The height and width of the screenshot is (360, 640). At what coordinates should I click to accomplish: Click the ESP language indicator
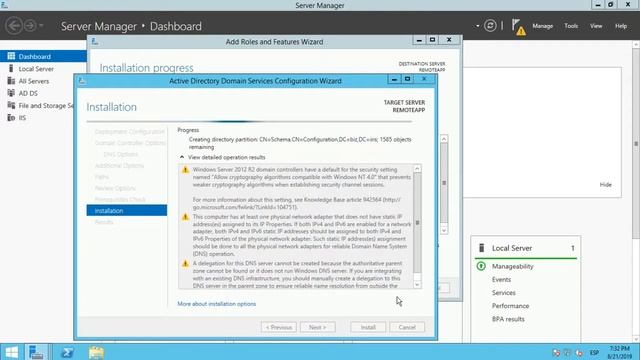coord(594,352)
